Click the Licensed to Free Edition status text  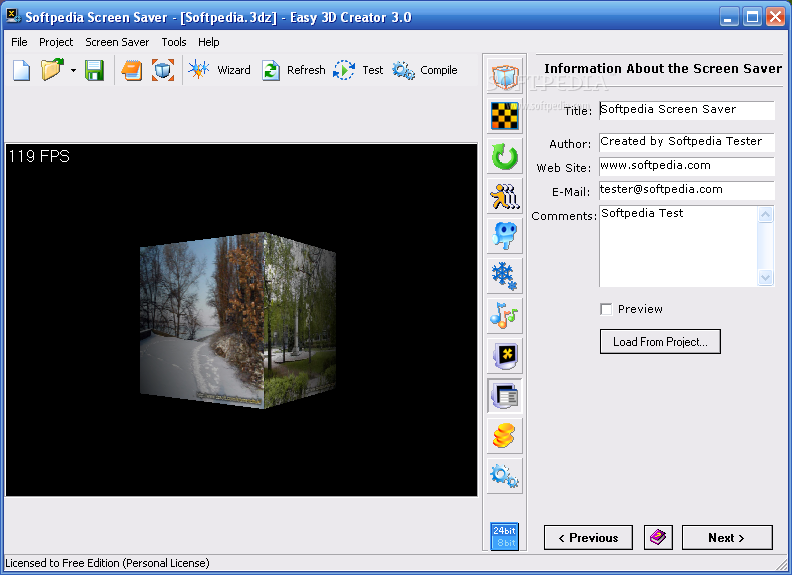[107, 563]
